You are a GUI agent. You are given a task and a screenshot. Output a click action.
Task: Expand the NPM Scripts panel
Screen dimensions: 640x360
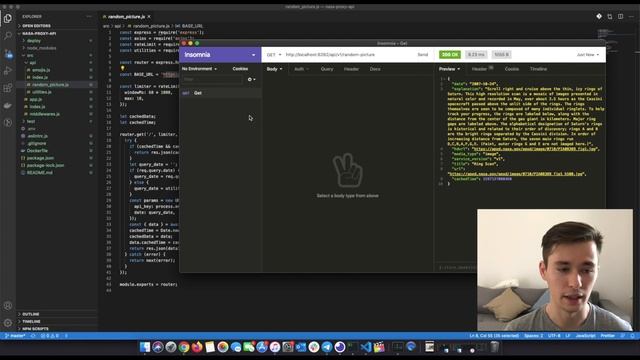click(35, 329)
